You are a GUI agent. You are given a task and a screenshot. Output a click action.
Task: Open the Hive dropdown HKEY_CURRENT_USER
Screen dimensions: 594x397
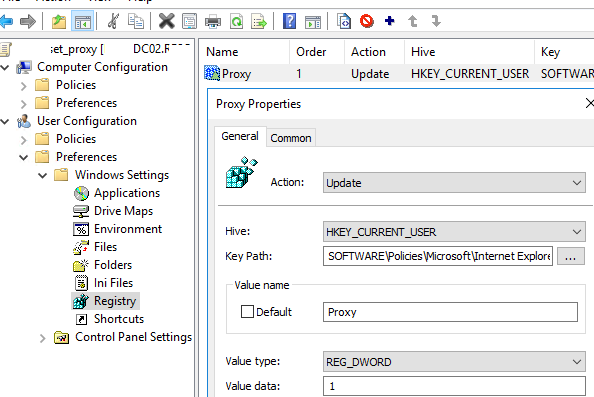pyautogui.click(x=454, y=231)
